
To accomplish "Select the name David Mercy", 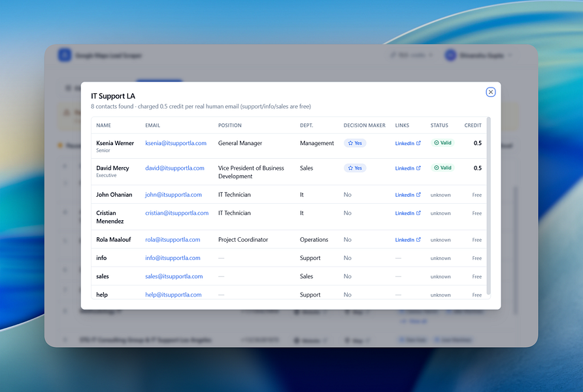I will (x=112, y=168).
